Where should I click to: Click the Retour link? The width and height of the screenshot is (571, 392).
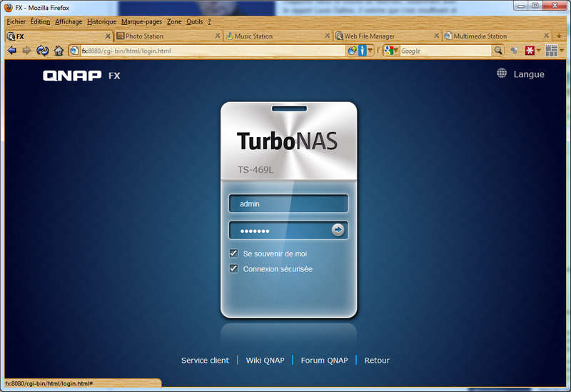pyautogui.click(x=377, y=361)
